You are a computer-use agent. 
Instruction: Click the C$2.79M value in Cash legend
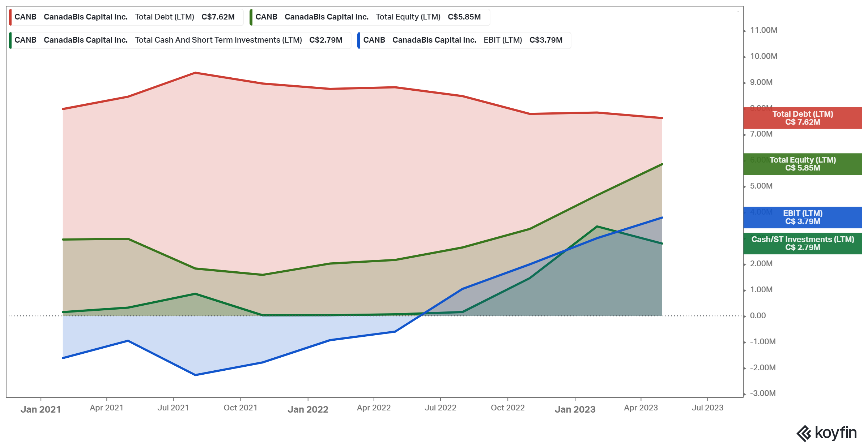tap(326, 40)
